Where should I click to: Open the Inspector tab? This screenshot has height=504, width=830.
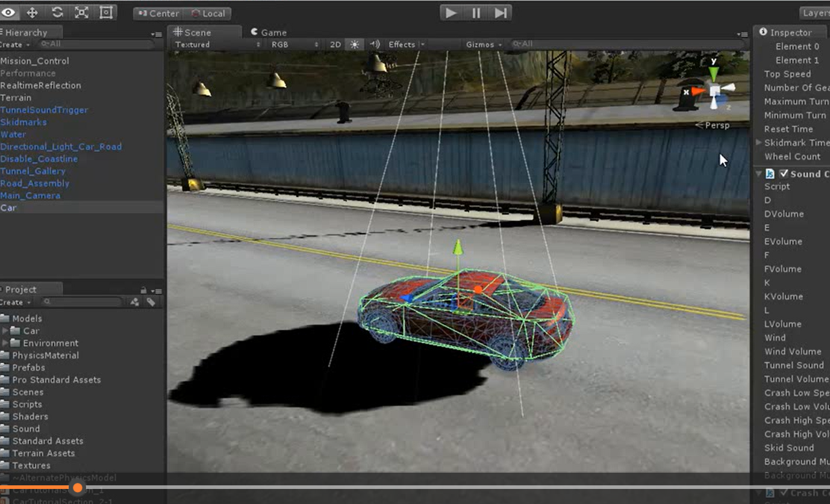pyautogui.click(x=785, y=33)
